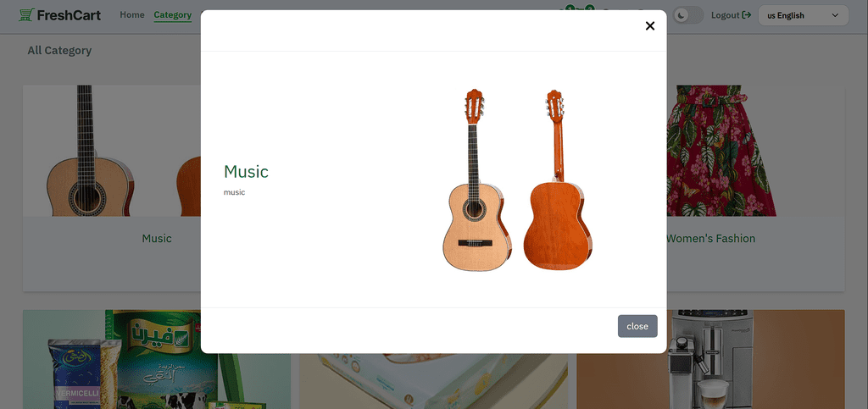Click the Logout link
The image size is (868, 409).
(726, 15)
